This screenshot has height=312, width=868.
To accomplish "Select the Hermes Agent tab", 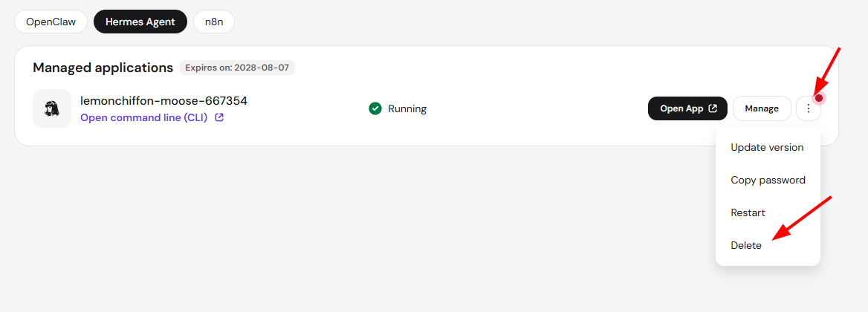I will coord(140,22).
